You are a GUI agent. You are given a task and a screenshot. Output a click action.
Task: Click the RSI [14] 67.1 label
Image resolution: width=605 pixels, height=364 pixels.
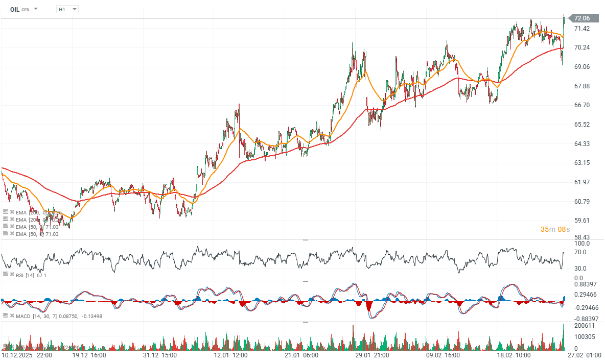[31, 275]
